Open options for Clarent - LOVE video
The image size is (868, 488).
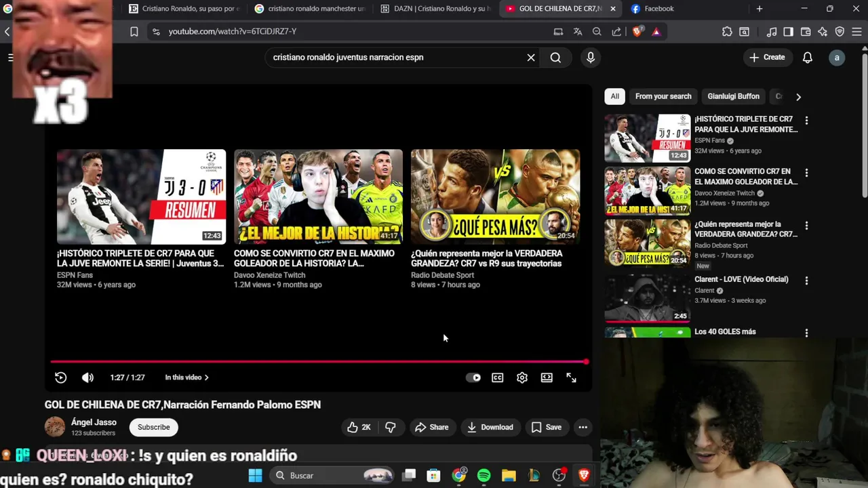(x=806, y=281)
